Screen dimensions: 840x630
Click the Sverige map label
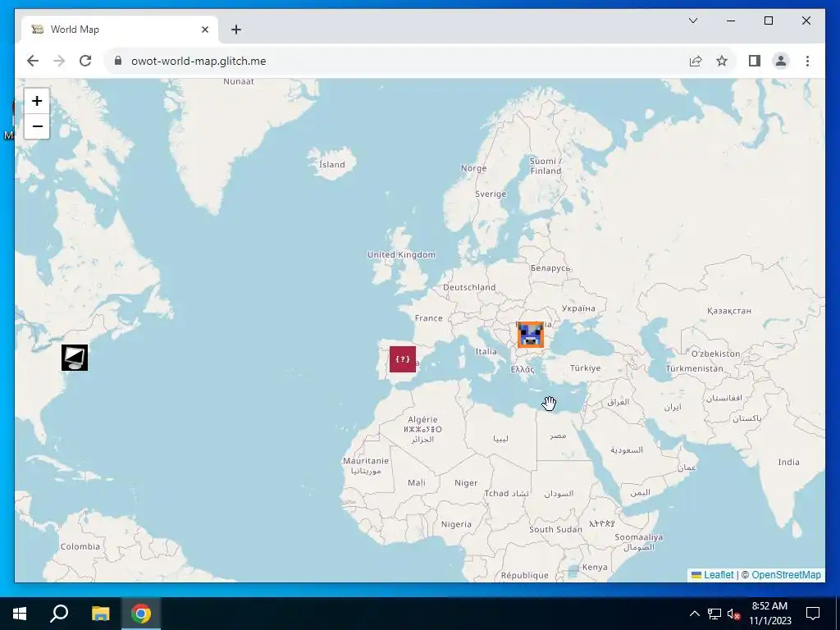[x=491, y=194]
